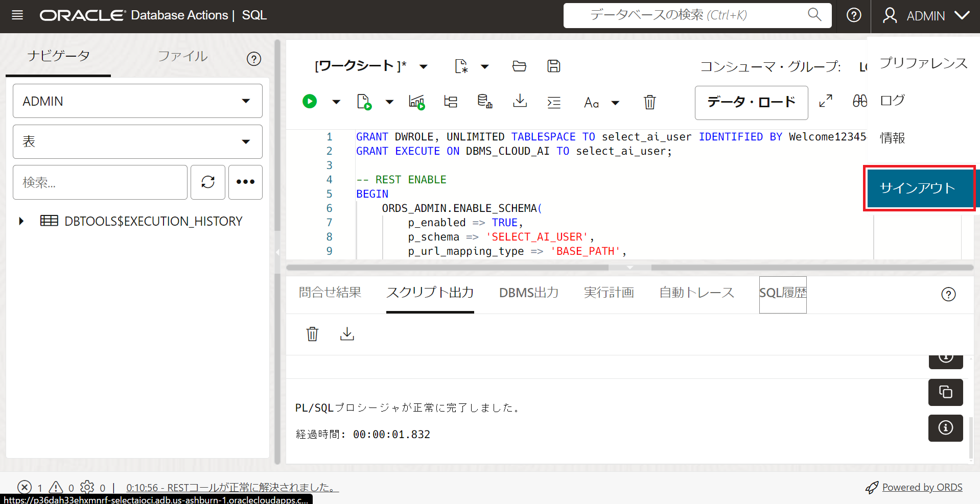Expand the ワークシート name dropdown arrow
Viewport: 980px width, 504px height.
[424, 66]
